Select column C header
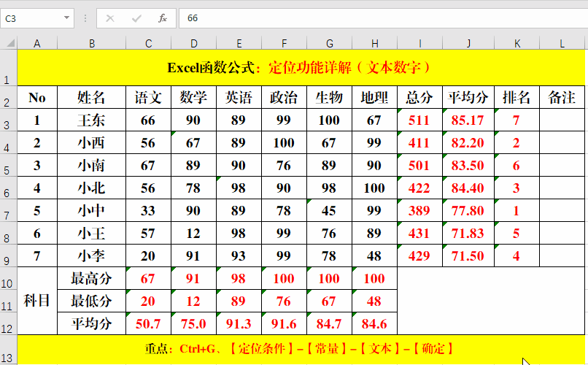Viewport: 588px width, 365px height. [148, 44]
